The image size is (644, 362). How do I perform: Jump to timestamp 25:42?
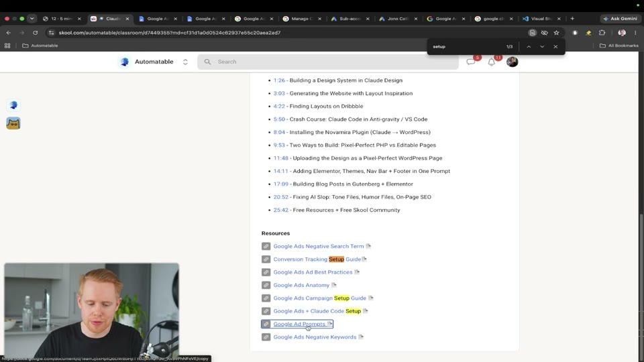click(280, 210)
